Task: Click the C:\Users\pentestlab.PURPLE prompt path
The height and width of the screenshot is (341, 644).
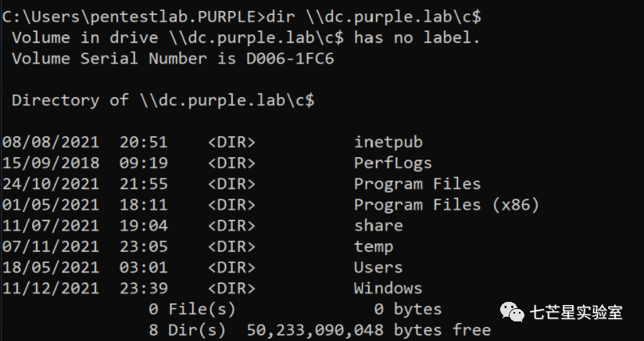Action: point(131,17)
